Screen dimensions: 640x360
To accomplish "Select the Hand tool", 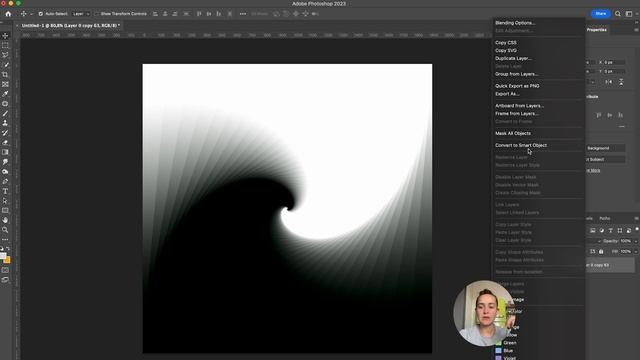I will 5,220.
